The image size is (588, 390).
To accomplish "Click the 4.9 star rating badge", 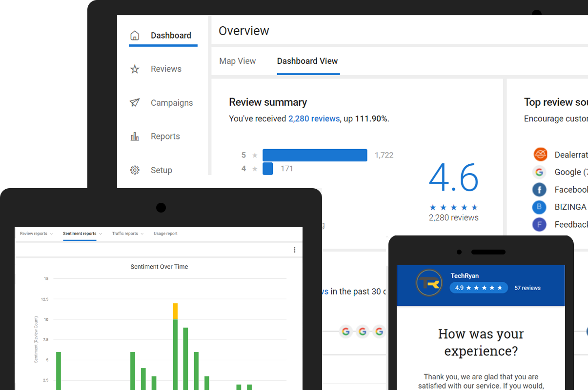I will [x=479, y=288].
